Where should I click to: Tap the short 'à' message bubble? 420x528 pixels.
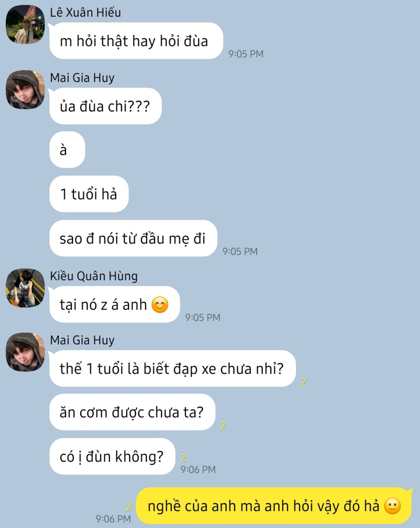pyautogui.click(x=67, y=150)
